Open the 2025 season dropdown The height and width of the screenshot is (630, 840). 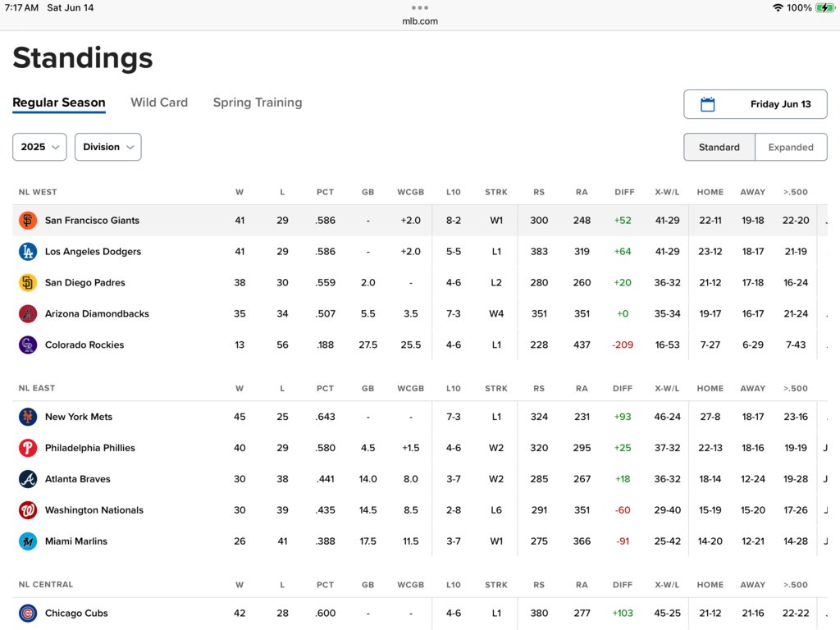(39, 147)
